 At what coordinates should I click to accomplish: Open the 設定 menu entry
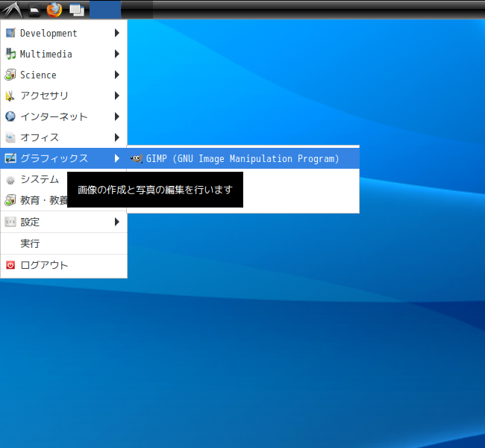(63, 222)
